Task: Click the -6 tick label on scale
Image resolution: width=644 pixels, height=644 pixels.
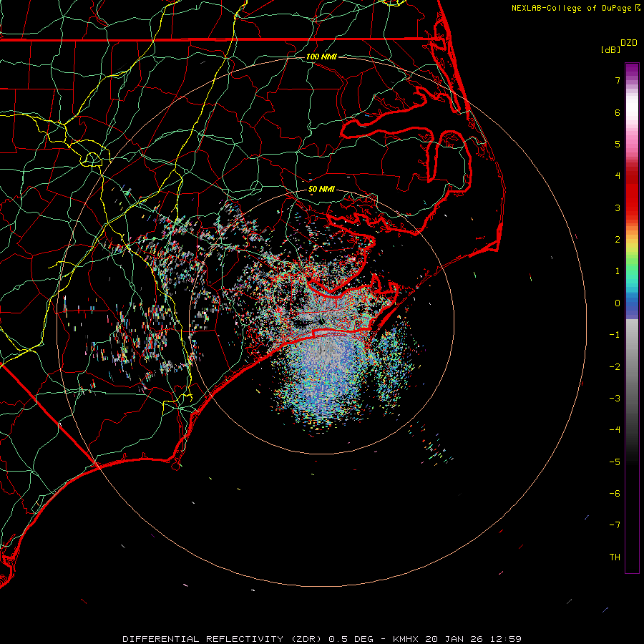Action: click(615, 494)
